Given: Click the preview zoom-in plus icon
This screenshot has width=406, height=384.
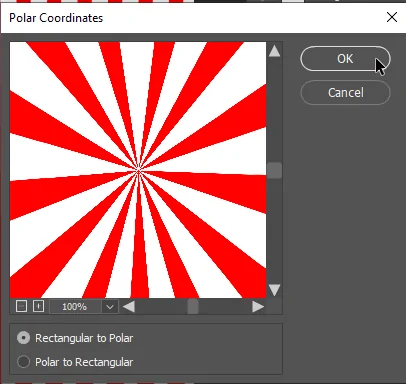Looking at the screenshot, I should (x=38, y=306).
